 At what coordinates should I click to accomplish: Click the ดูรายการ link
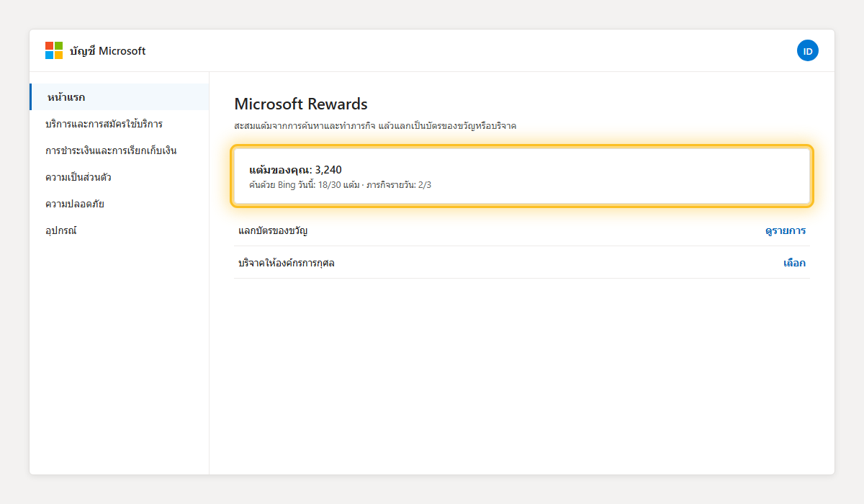tap(786, 231)
